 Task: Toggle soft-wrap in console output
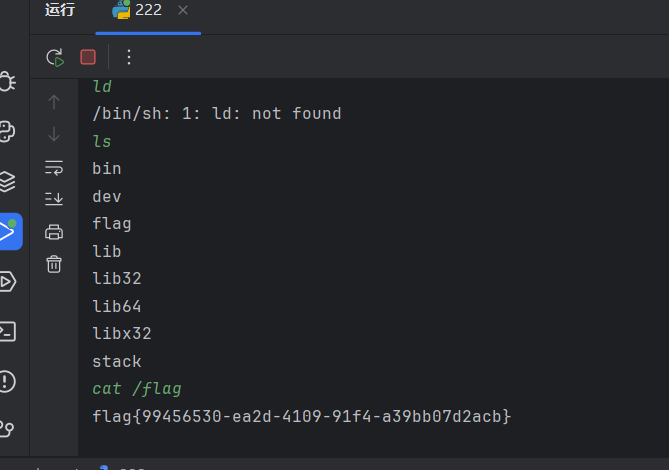click(54, 168)
